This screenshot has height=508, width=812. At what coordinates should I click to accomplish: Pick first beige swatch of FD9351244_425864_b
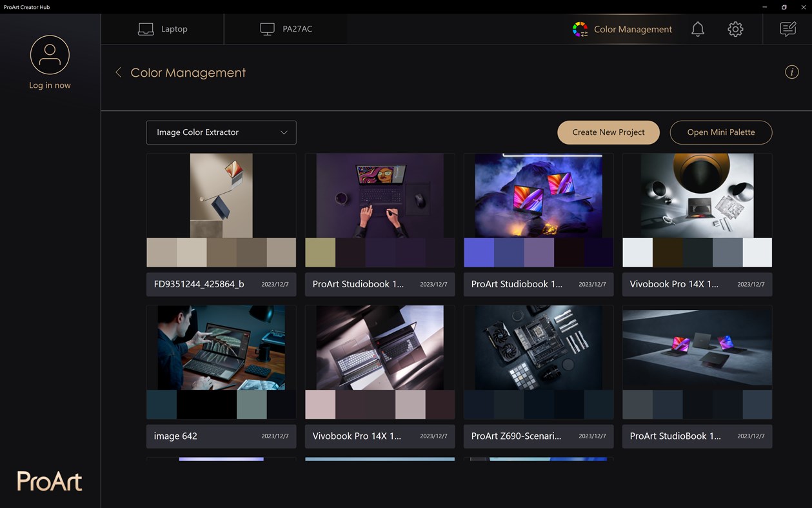pos(161,252)
